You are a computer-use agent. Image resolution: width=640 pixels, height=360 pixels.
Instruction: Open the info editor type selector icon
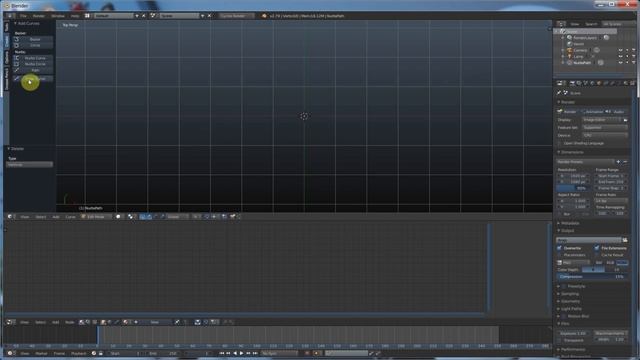click(x=11, y=16)
